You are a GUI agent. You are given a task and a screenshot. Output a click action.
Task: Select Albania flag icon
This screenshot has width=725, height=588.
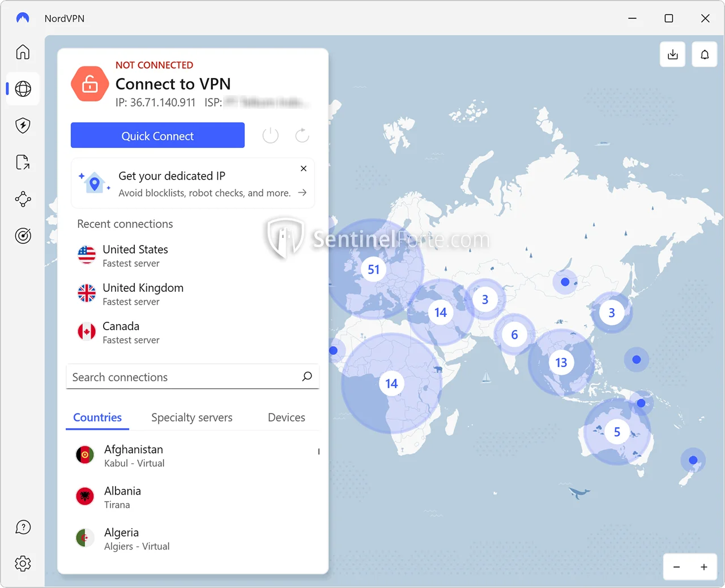tap(85, 496)
